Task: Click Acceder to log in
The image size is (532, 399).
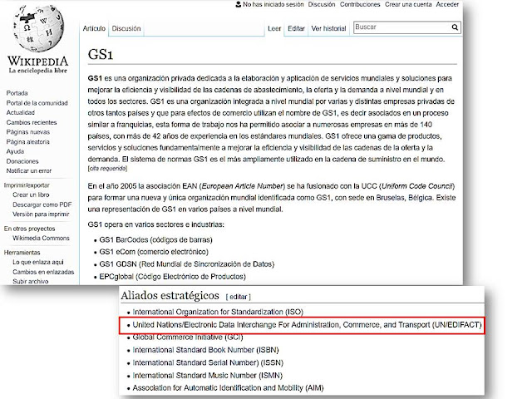Action: tap(447, 4)
